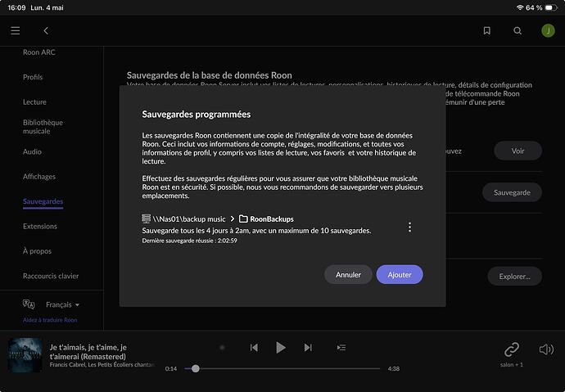The width and height of the screenshot is (565, 392).
Task: Select the Lecture settings tab
Action: tap(34, 101)
